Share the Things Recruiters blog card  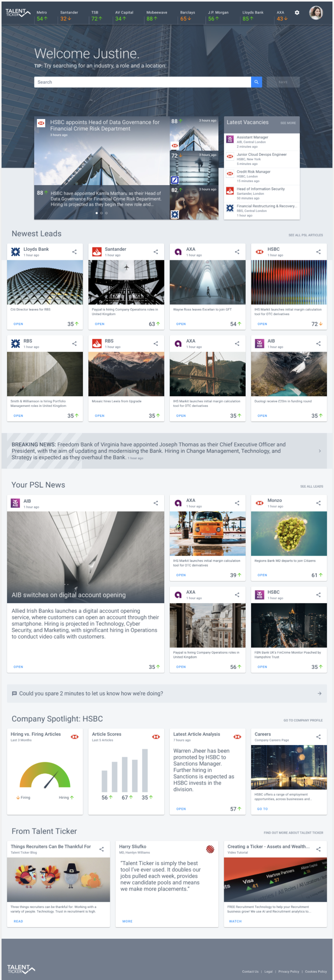pyautogui.click(x=102, y=849)
